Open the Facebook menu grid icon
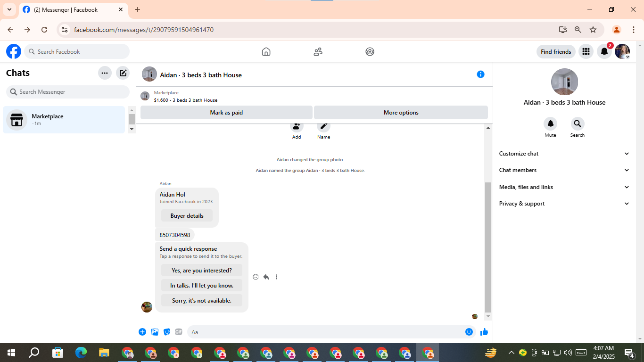The width and height of the screenshot is (644, 362). [x=586, y=51]
